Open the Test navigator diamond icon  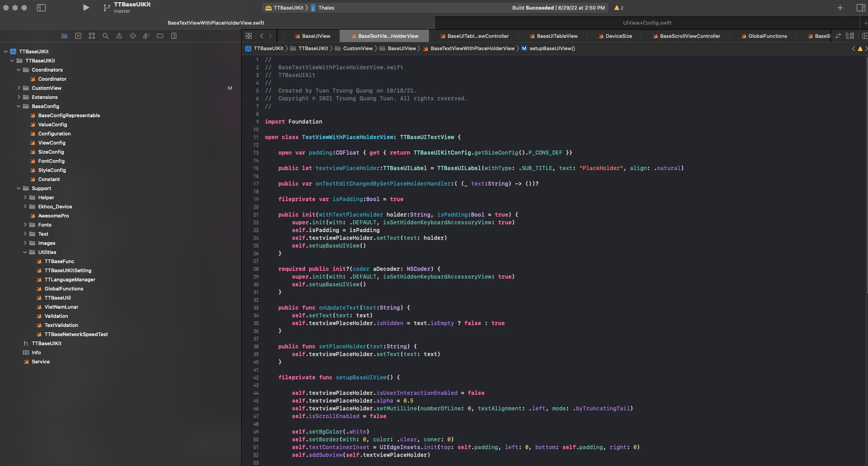pyautogui.click(x=133, y=36)
